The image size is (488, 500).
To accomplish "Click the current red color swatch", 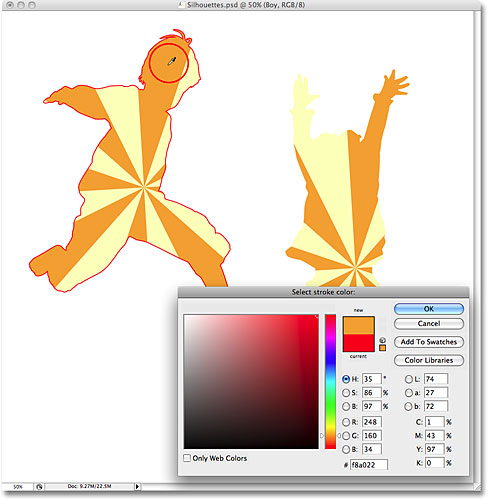I will pos(359,343).
